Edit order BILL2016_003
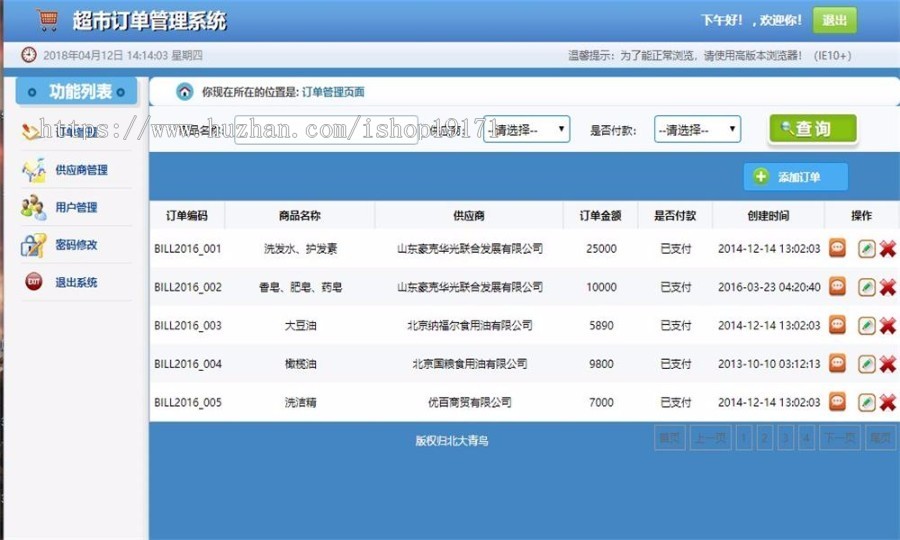 [867, 325]
